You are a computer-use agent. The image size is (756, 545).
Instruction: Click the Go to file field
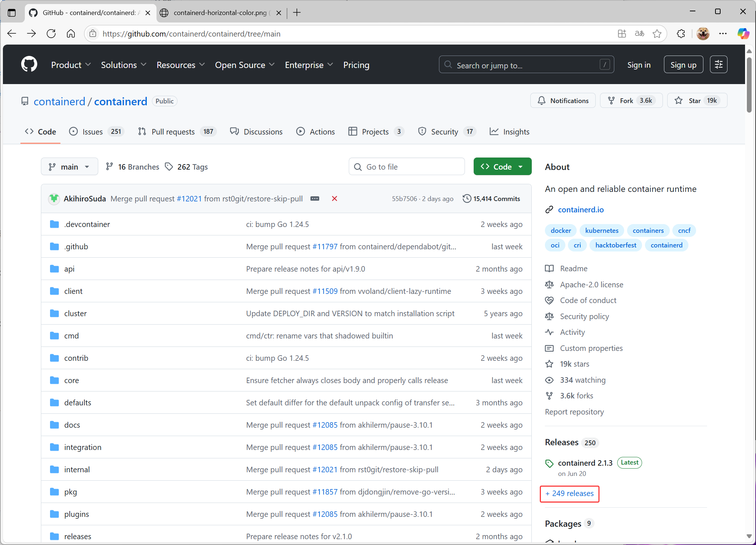coord(406,167)
